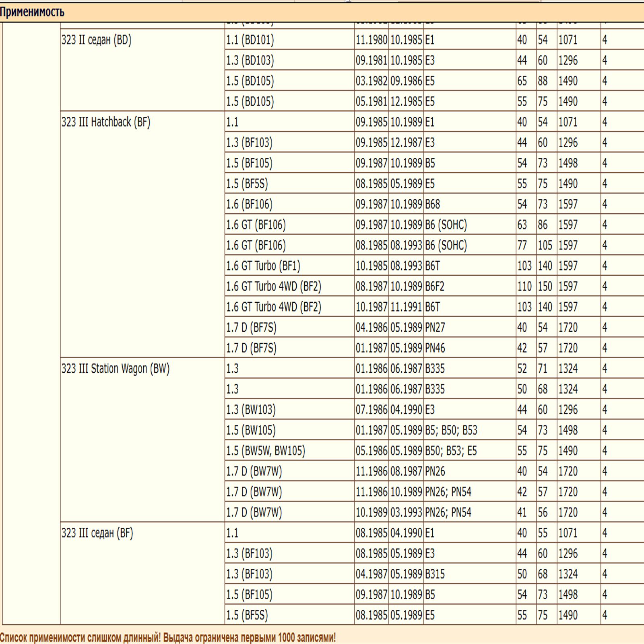Image resolution: width=644 pixels, height=644 pixels.
Task: Click the B5; B50; B53 engine codes cell
Action: 451,430
